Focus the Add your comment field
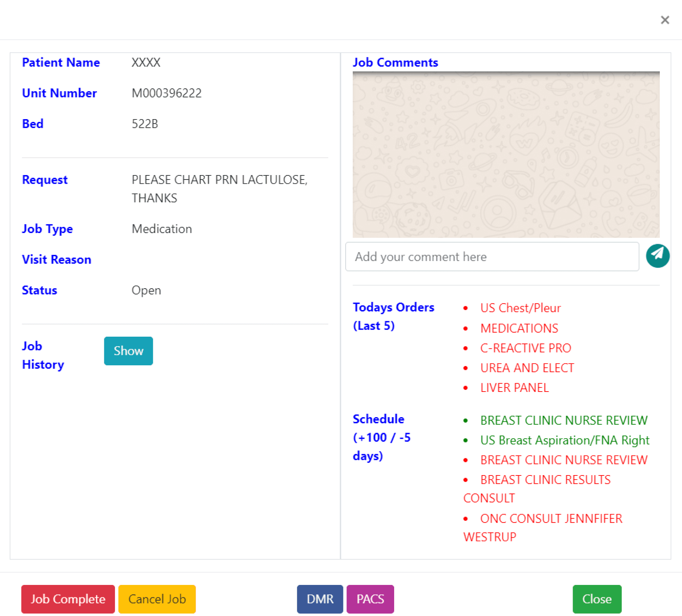682x616 pixels. coord(492,257)
